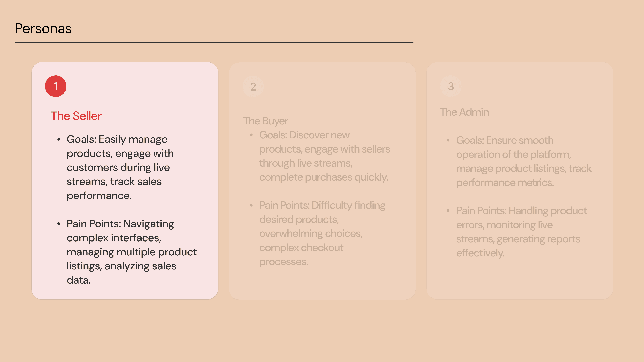Click bullet dot before Admin Pain Points
Image resolution: width=644 pixels, height=362 pixels.
click(x=448, y=211)
